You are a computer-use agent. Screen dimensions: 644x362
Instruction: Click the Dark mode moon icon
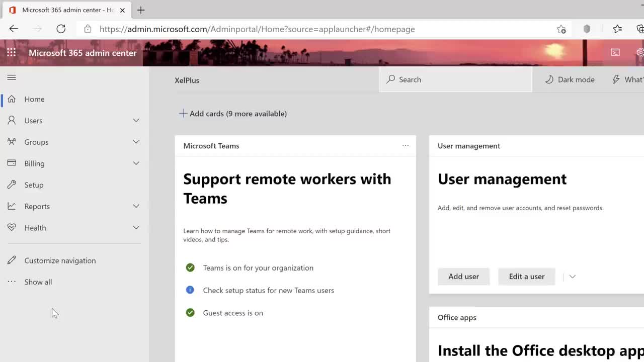[x=549, y=79]
